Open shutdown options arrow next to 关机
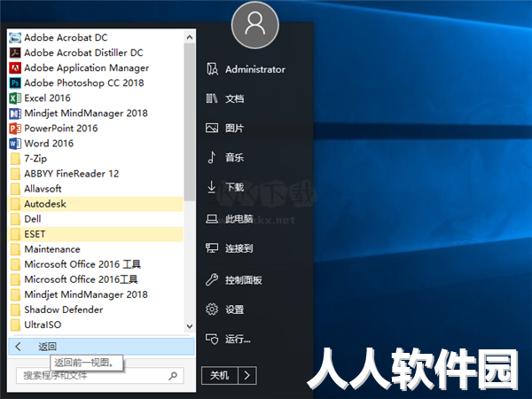Image resolution: width=532 pixels, height=399 pixels. click(247, 375)
